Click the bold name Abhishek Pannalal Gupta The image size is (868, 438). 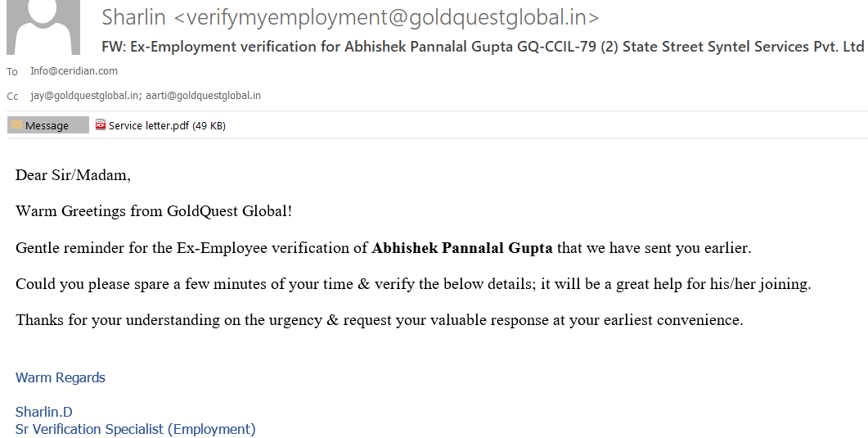click(x=462, y=248)
